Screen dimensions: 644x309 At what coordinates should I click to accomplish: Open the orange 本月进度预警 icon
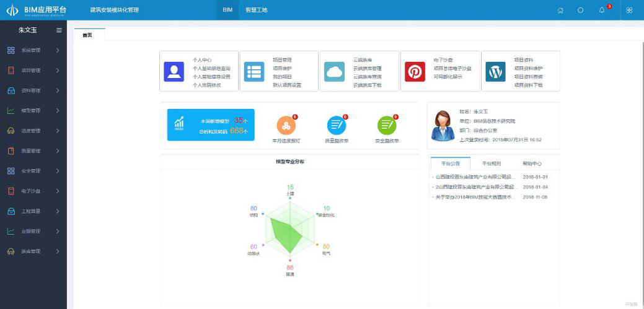pyautogui.click(x=286, y=125)
